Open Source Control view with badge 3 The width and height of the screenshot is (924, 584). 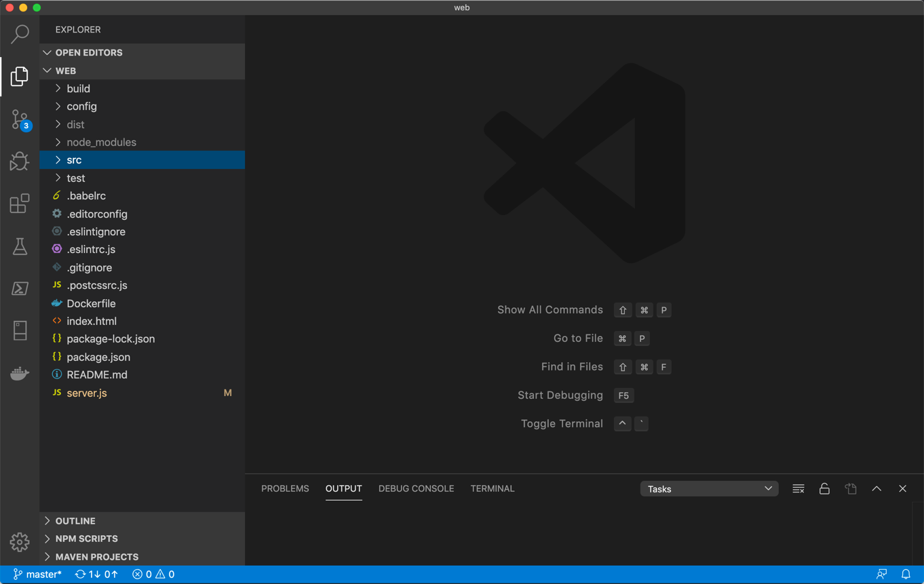tap(20, 119)
